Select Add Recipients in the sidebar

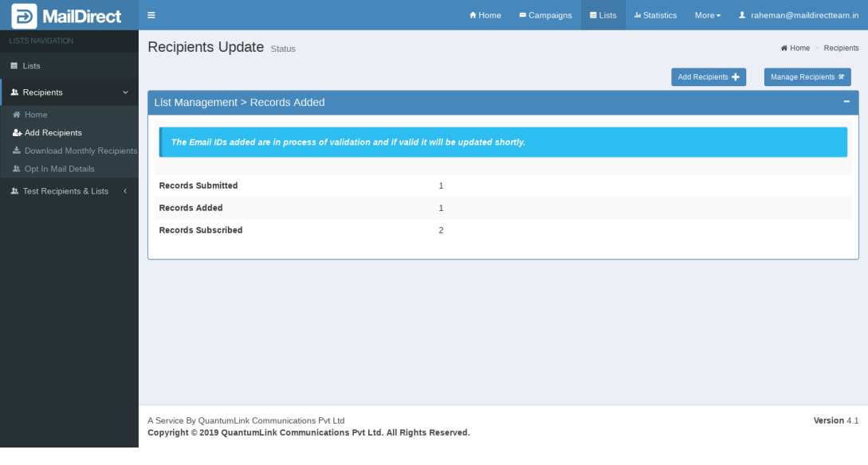pyautogui.click(x=53, y=133)
